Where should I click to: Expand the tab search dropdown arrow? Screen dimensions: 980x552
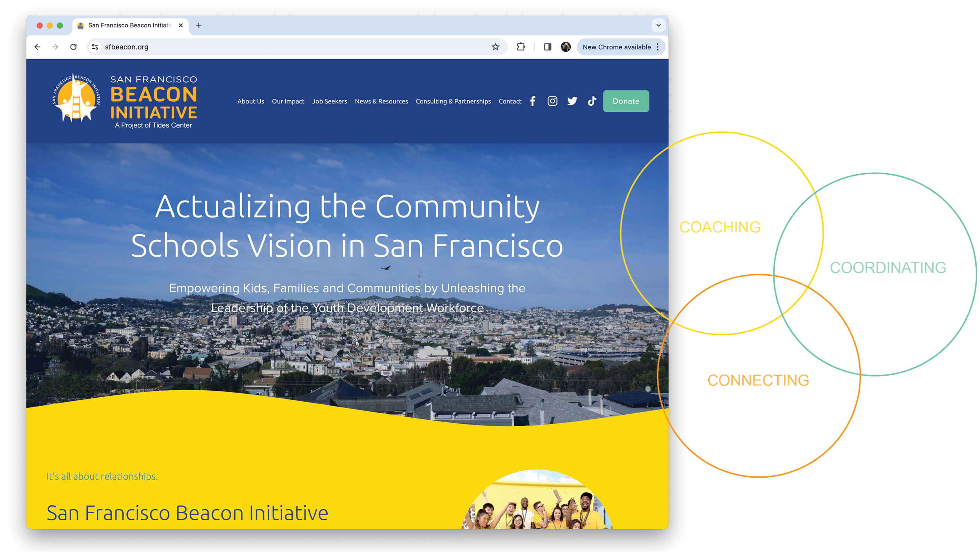tap(658, 25)
